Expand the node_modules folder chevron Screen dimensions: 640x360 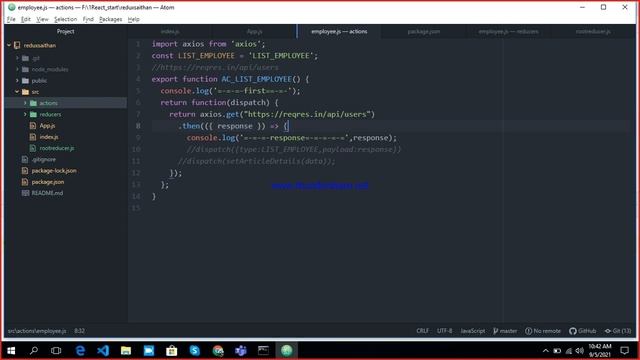pyautogui.click(x=18, y=69)
